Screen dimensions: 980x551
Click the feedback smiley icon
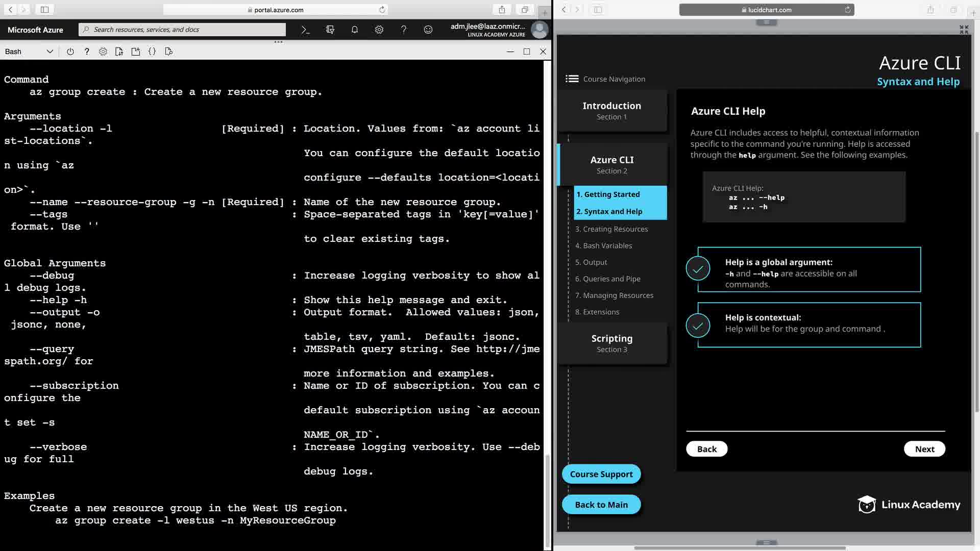(428, 30)
